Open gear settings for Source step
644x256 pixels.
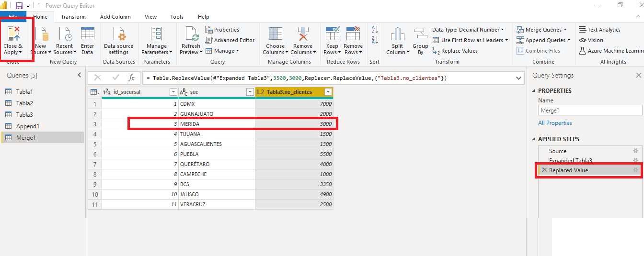click(635, 151)
